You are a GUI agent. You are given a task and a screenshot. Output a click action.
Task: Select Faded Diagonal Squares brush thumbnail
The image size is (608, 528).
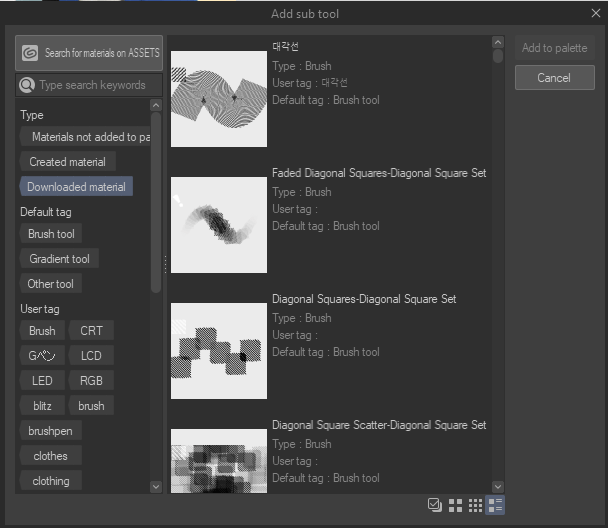(x=219, y=225)
